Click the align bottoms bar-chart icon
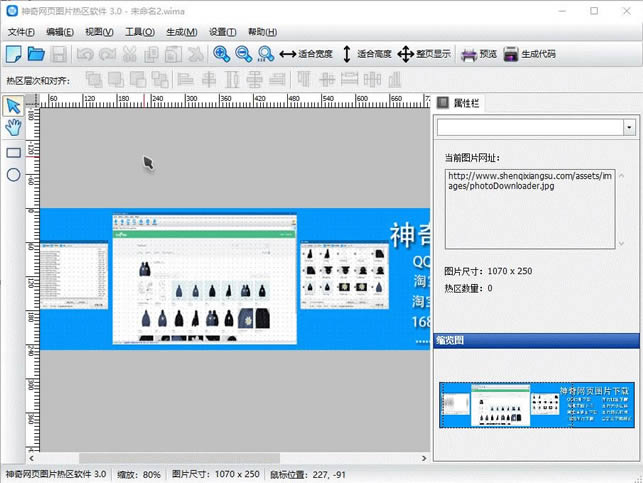Viewport: 643px width, 483px height. click(394, 80)
